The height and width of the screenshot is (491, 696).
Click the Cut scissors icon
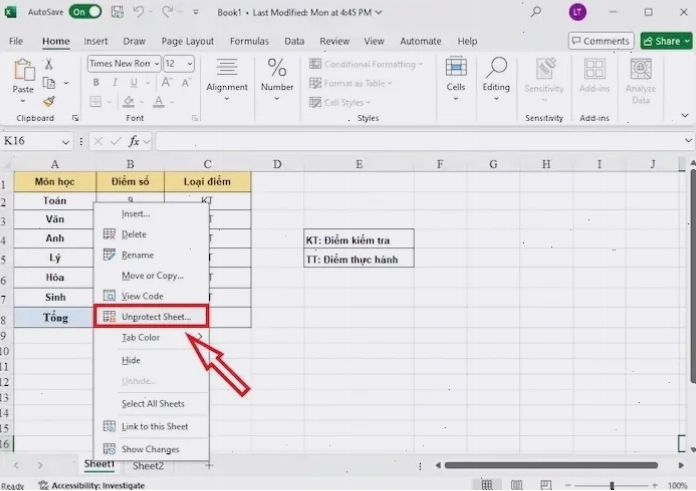tap(48, 64)
